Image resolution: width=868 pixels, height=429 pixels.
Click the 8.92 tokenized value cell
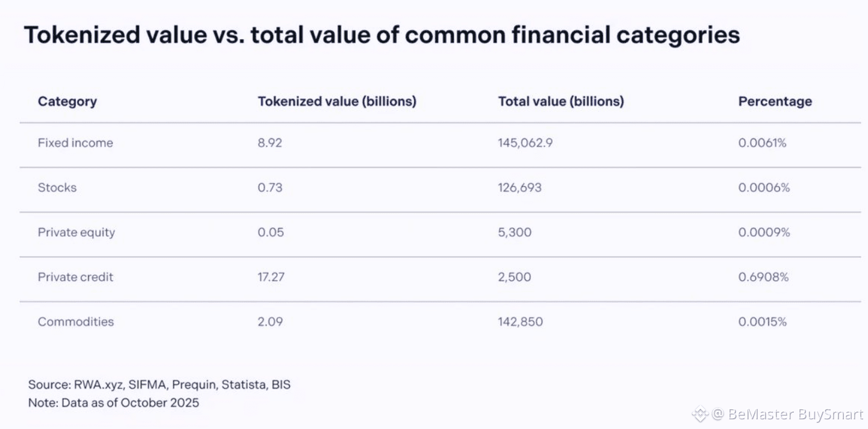269,143
